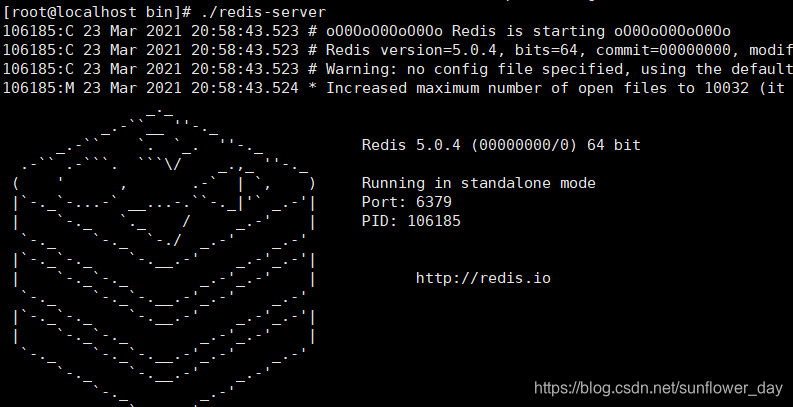
Task: Click the 'http://redis.io' URL
Action: coord(483,278)
